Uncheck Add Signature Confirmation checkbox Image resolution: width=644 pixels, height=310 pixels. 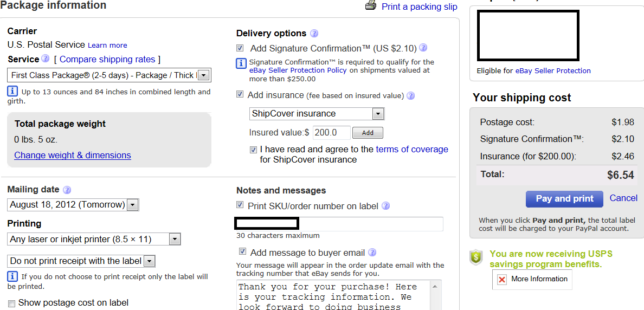(240, 48)
